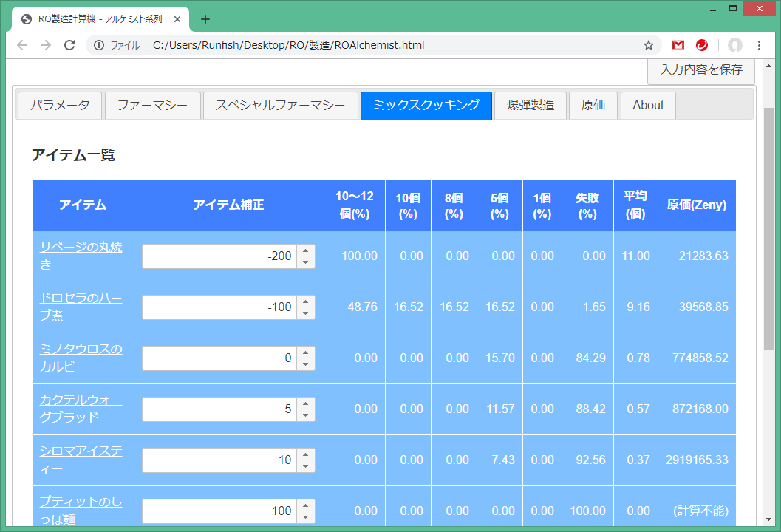Image resolution: width=781 pixels, height=532 pixels.
Task: Open the Chrome three-dot menu
Action: 759,45
